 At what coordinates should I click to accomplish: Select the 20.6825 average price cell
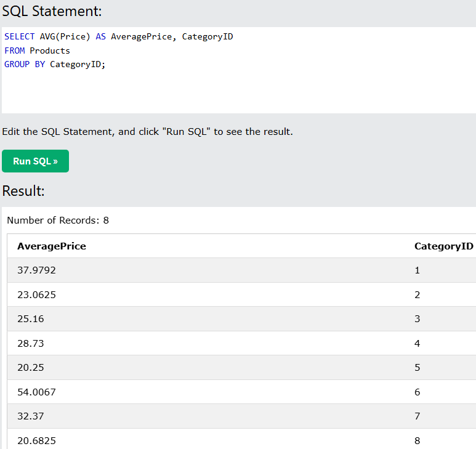(36, 441)
